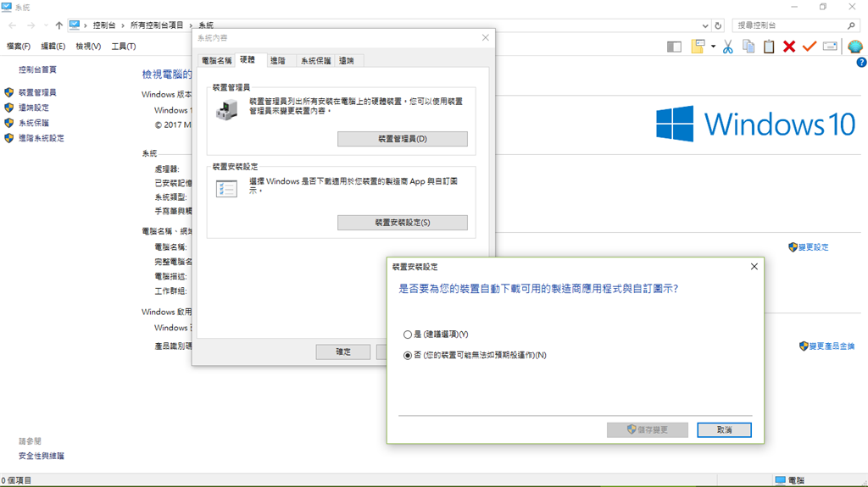Click 控制台 breadcrumb in address bar
Viewport: 868px width, 487px height.
point(104,25)
